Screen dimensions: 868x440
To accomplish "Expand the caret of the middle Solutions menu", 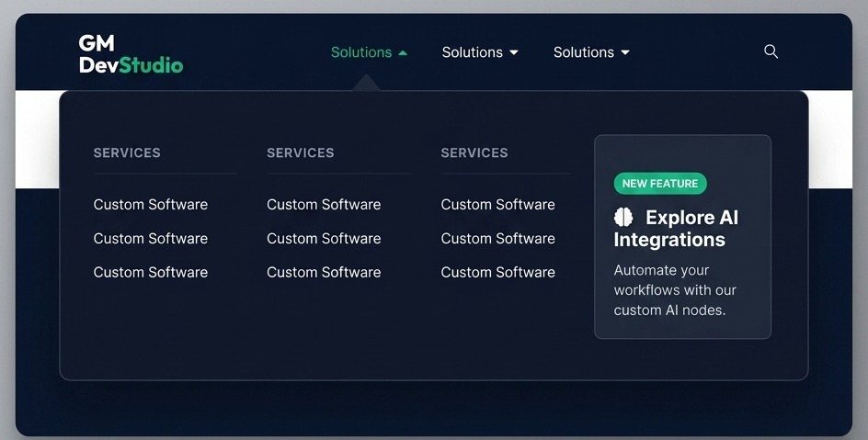I will [x=514, y=52].
